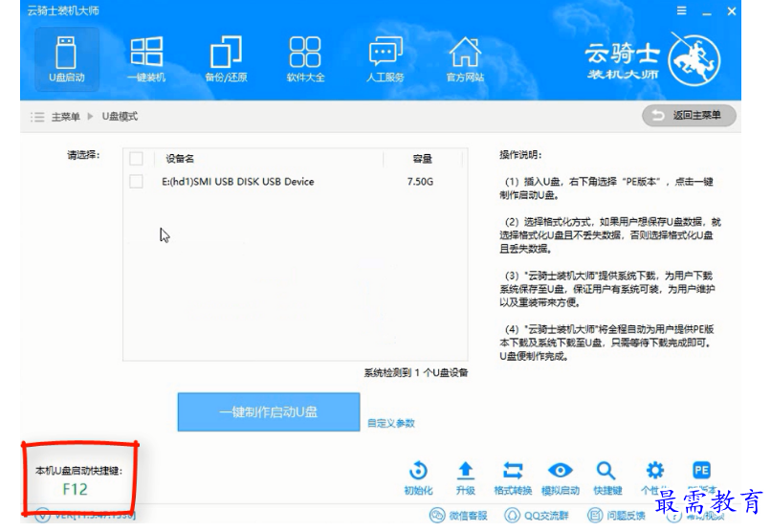Image resolution: width=771 pixels, height=532 pixels.
Task: Click 格式转换 icon
Action: tap(513, 477)
